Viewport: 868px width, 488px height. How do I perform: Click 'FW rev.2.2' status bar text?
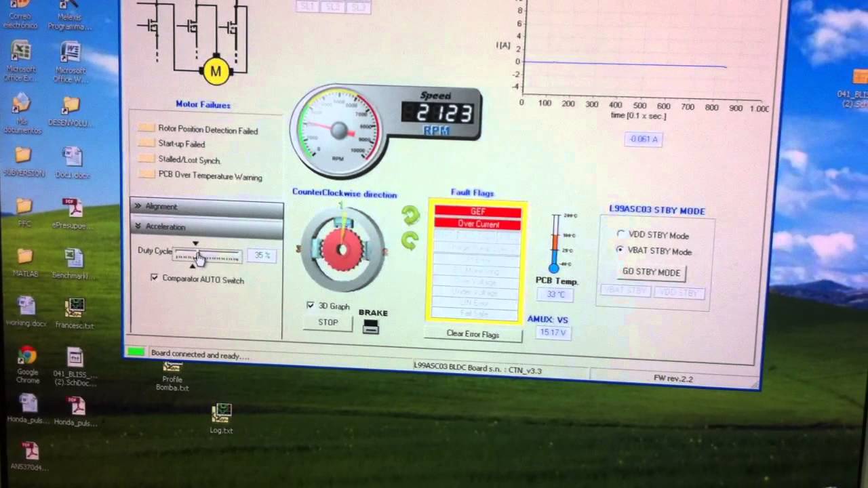673,378
